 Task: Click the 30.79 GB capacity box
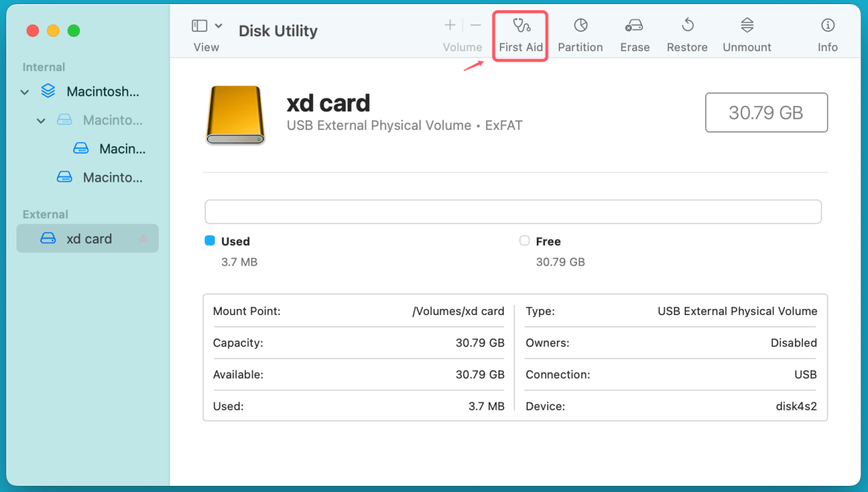coord(765,113)
